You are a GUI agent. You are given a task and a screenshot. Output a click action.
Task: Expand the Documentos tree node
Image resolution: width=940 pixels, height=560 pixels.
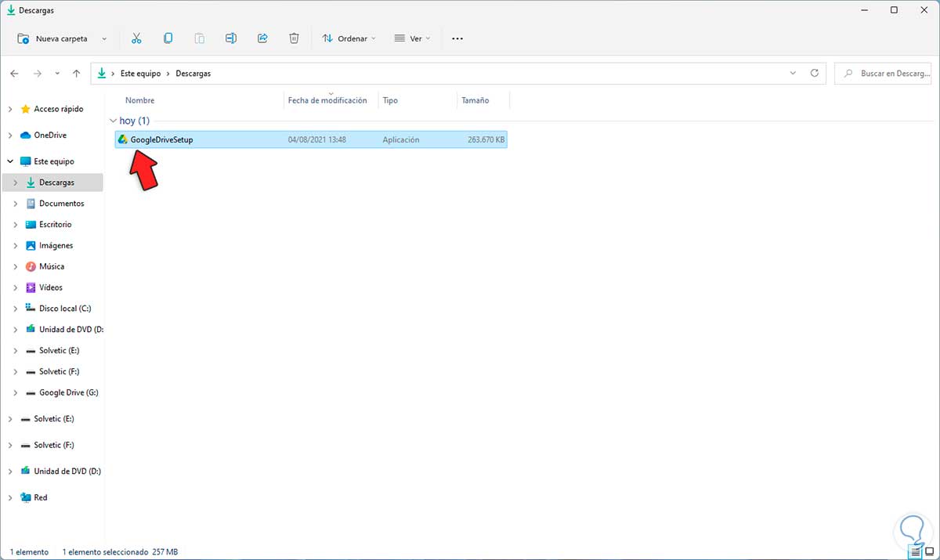point(16,204)
